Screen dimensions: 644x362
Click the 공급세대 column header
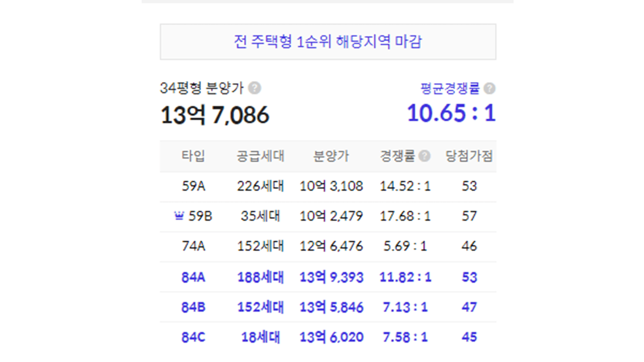[x=260, y=156]
